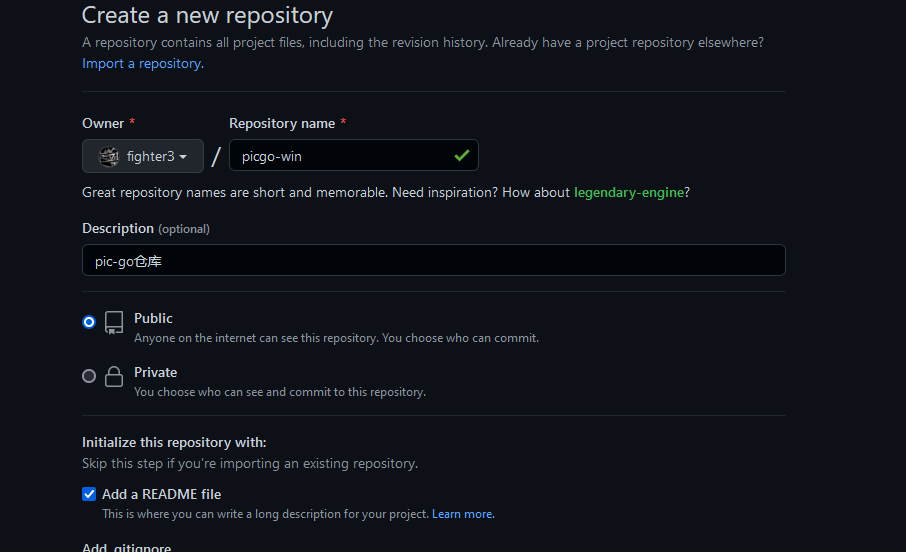Click into the Description text field
The height and width of the screenshot is (552, 906).
[x=433, y=260]
